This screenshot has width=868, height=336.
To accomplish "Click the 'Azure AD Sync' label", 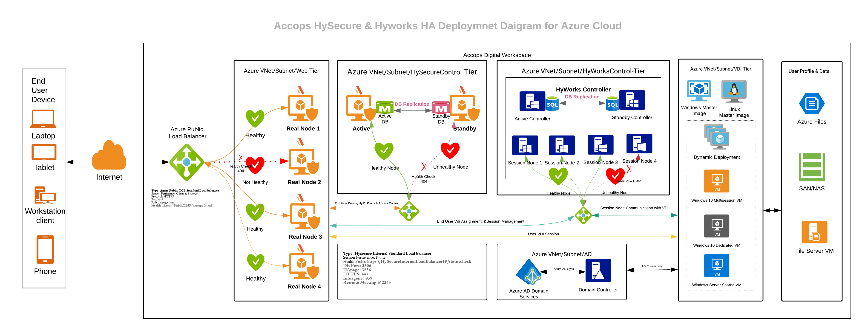I will [x=563, y=269].
